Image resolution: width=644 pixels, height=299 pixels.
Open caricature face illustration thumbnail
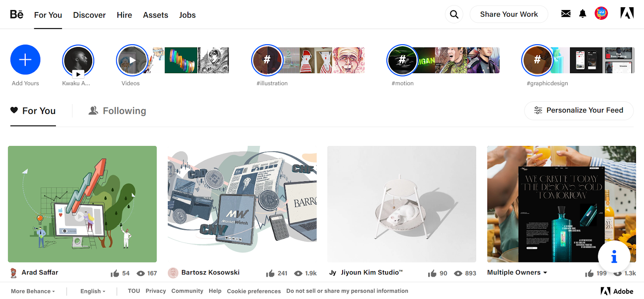click(x=349, y=60)
